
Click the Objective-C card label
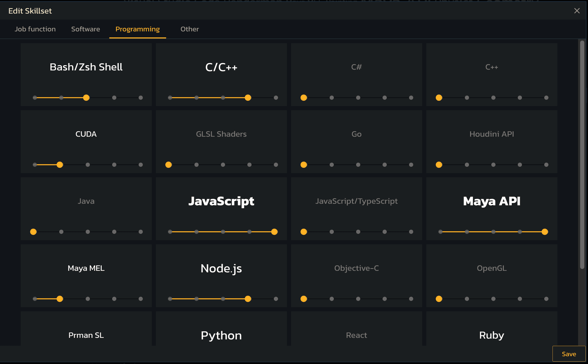[x=356, y=268]
